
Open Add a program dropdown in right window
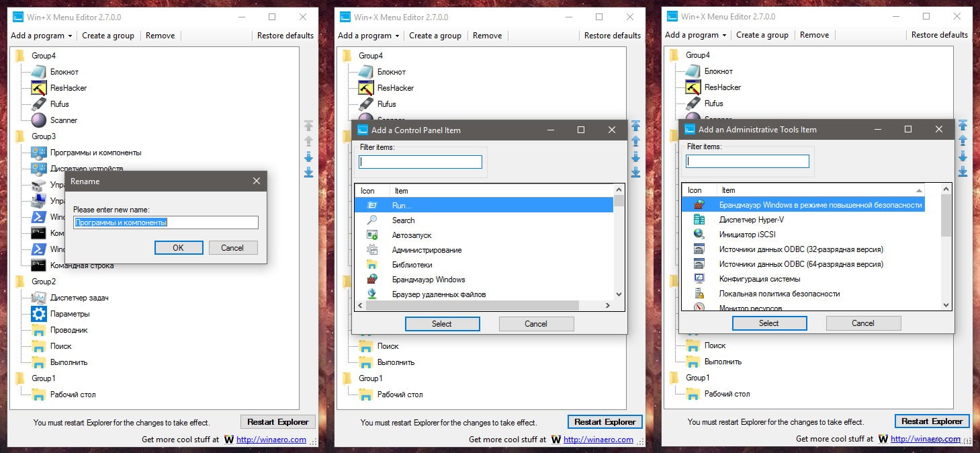[695, 35]
